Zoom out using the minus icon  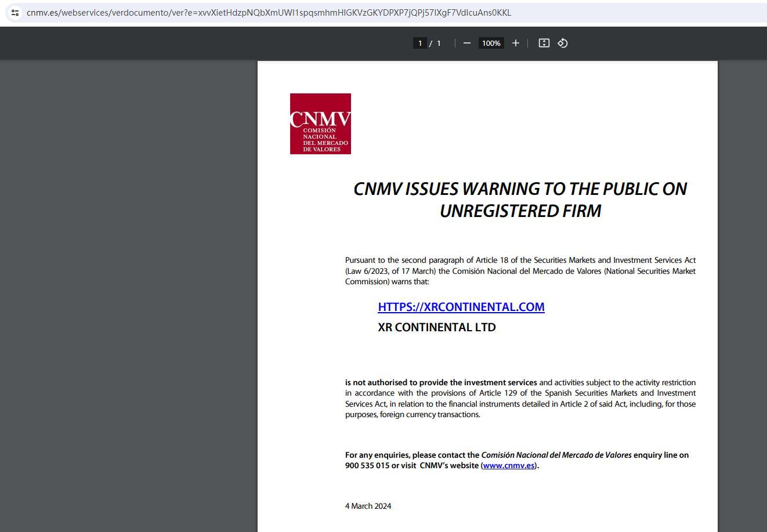pos(467,43)
